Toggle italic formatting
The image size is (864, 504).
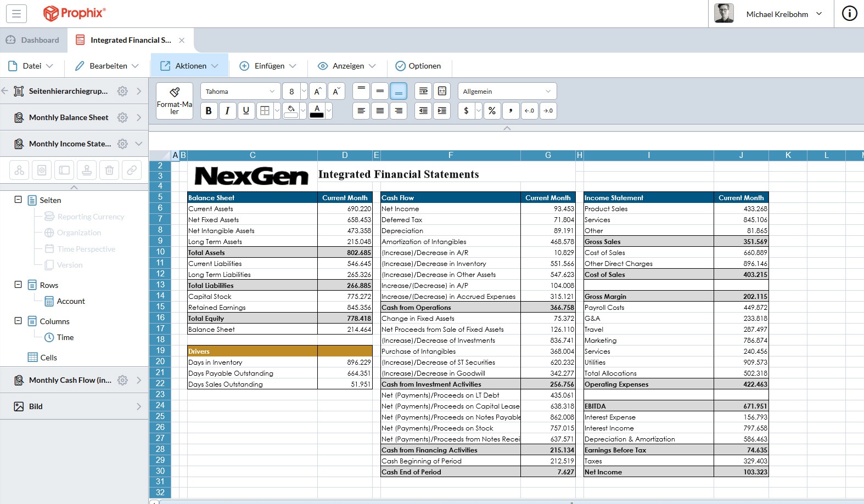pos(227,111)
